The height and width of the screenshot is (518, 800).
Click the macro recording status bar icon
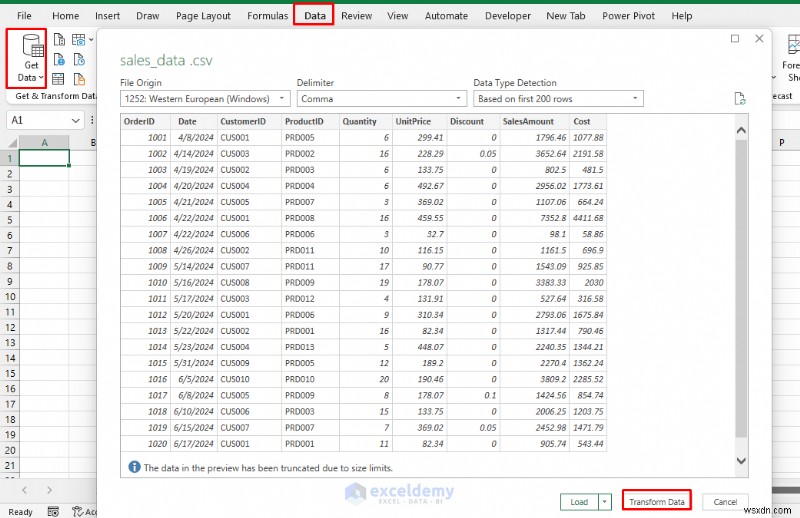[53, 511]
